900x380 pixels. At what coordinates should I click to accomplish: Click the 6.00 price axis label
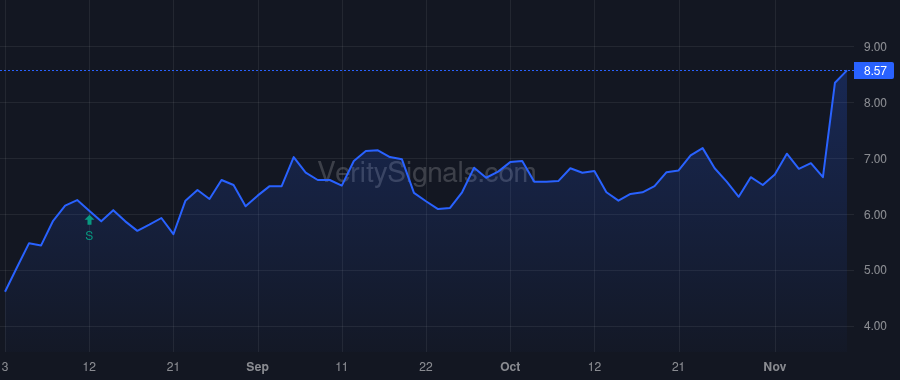[x=875, y=215]
